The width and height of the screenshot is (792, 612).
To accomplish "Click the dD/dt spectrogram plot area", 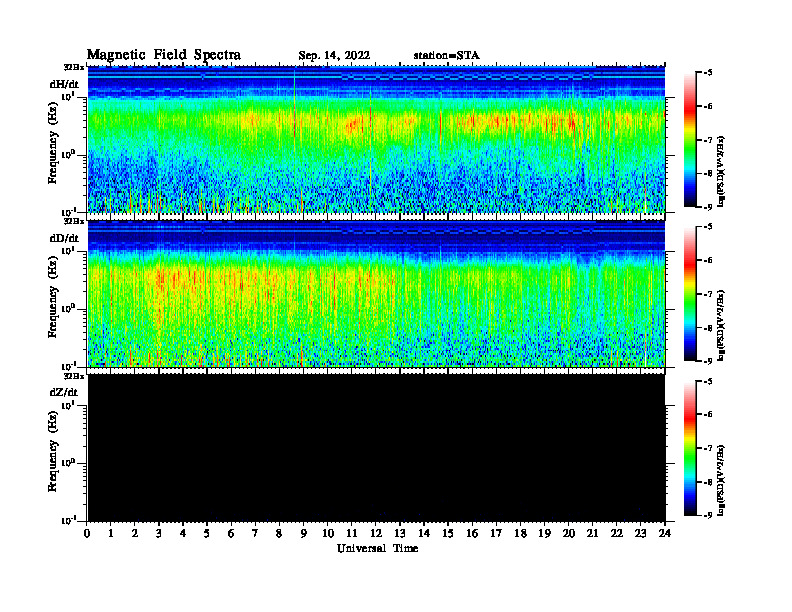I will pyautogui.click(x=376, y=294).
